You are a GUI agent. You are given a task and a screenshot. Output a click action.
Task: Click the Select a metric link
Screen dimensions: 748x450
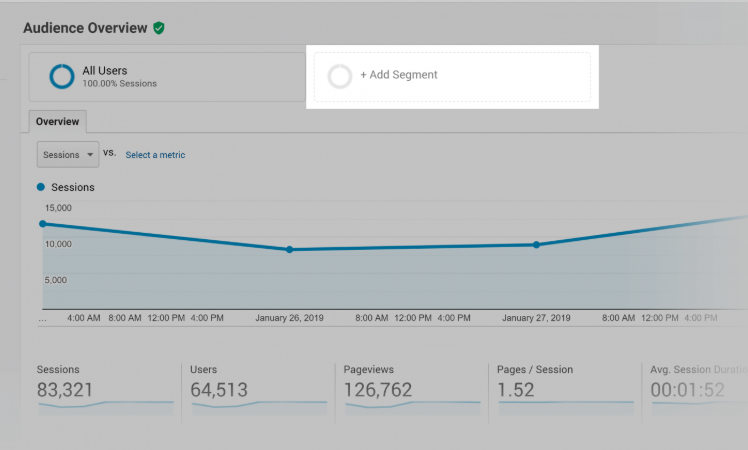tap(155, 155)
